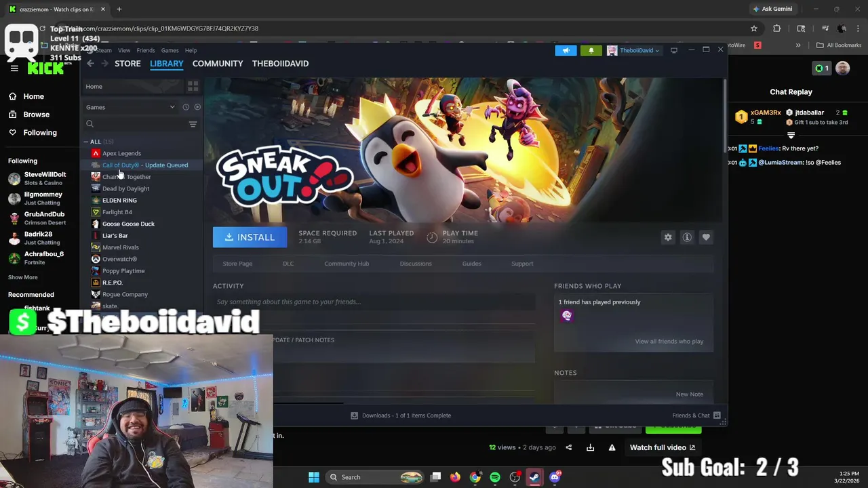Screen dimensions: 868x488
Task: Open Steam's View menu
Action: pos(124,50)
